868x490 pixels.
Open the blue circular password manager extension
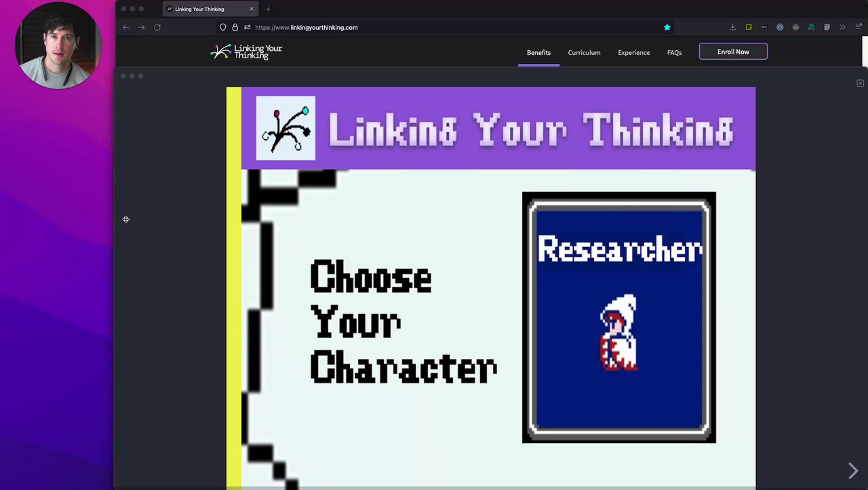[x=780, y=27]
